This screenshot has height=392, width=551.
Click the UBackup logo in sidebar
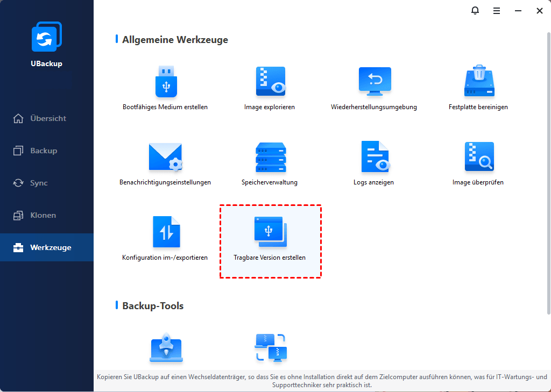(46, 38)
